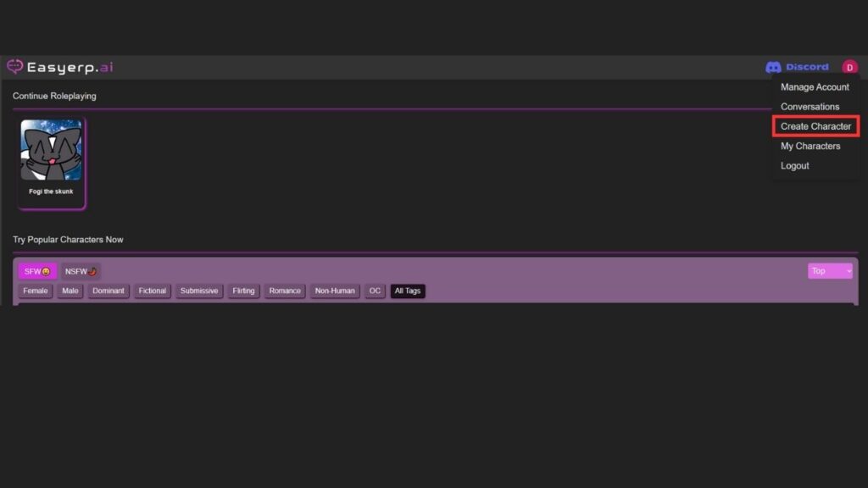
Task: Filter by the Fictional tag
Action: click(153, 291)
